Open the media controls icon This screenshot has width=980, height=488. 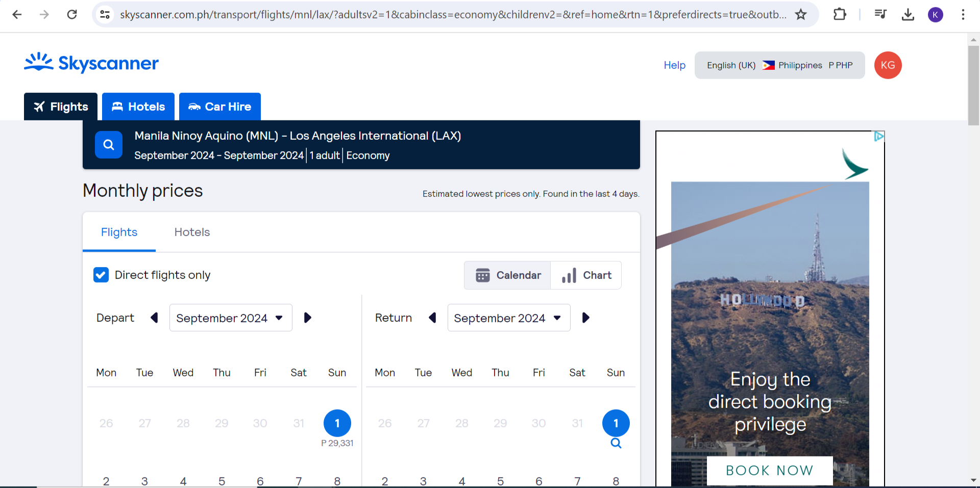(880, 14)
